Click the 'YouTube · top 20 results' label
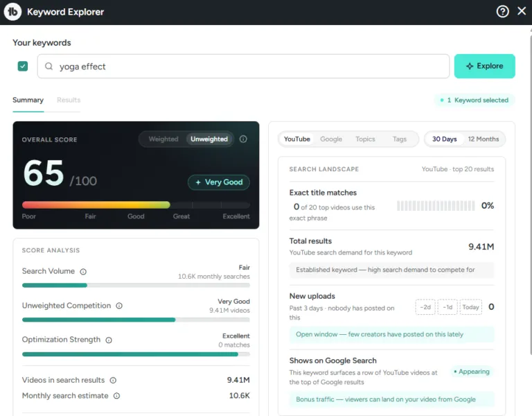Viewport: 532px width, 416px height. tap(458, 169)
